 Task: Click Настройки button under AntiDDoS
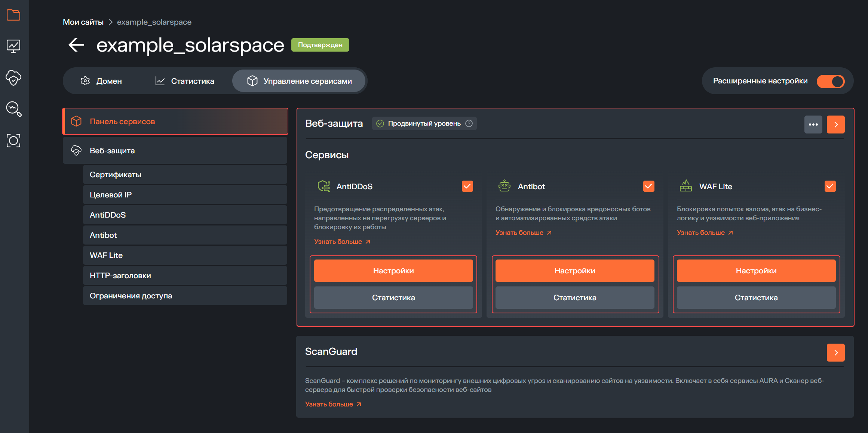click(x=393, y=271)
